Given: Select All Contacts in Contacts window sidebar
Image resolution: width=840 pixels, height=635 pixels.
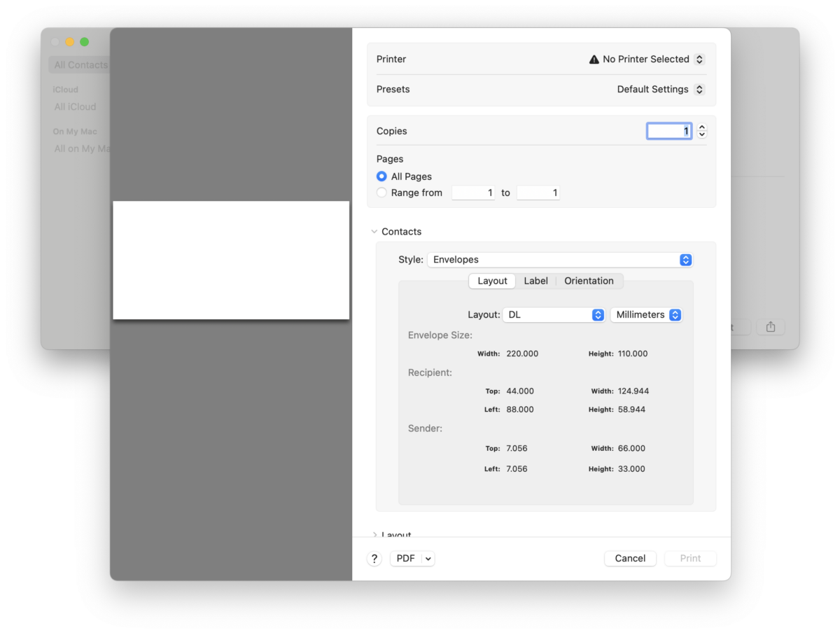Looking at the screenshot, I should coord(80,65).
